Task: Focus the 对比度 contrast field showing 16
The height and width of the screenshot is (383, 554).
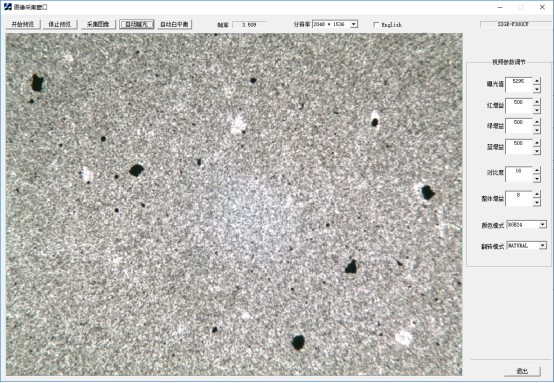Action: pos(519,175)
